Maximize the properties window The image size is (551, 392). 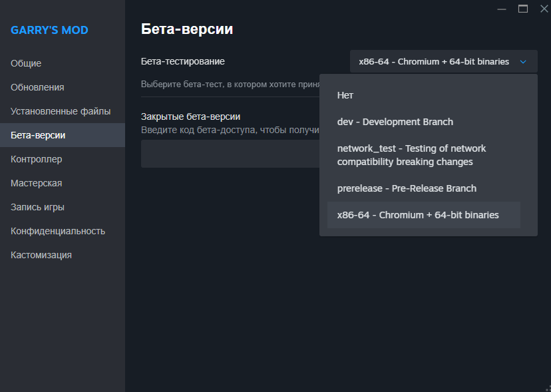(x=522, y=9)
